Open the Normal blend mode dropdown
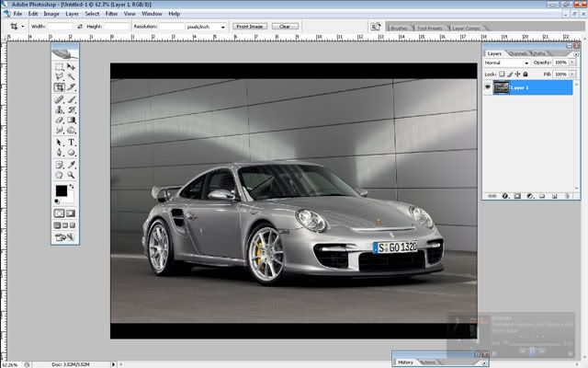The height and width of the screenshot is (368, 588). [506, 63]
